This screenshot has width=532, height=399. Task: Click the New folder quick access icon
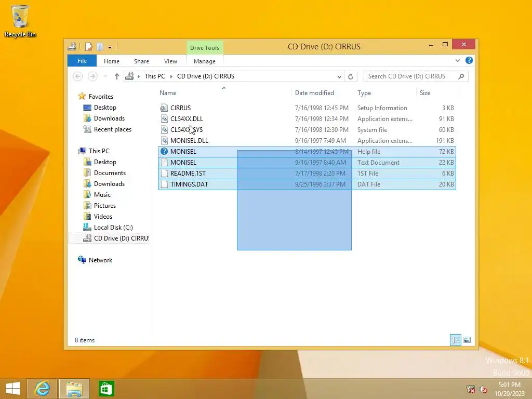[x=100, y=46]
